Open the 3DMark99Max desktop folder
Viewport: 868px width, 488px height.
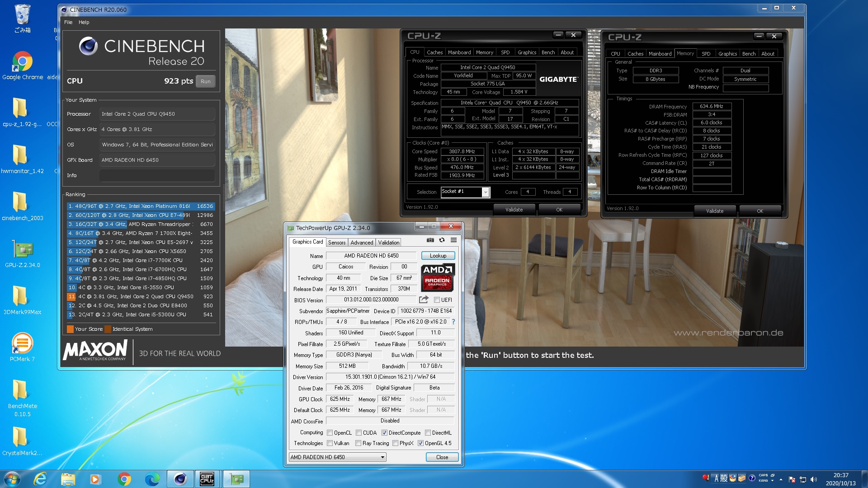pyautogui.click(x=22, y=300)
